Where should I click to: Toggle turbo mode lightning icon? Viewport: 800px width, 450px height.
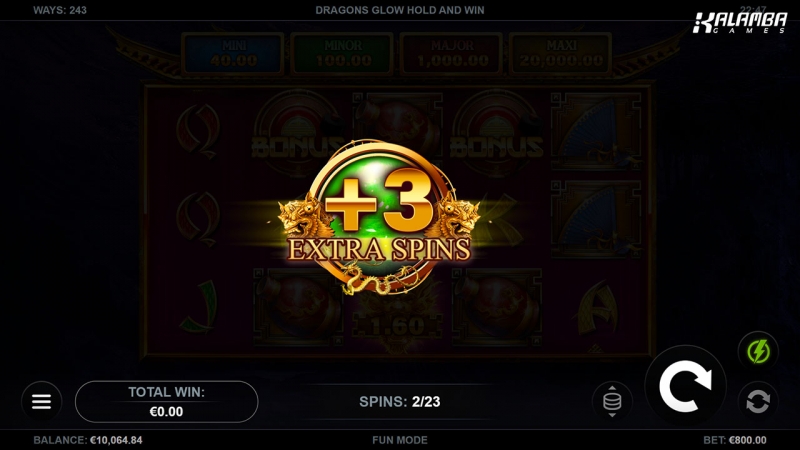758,352
